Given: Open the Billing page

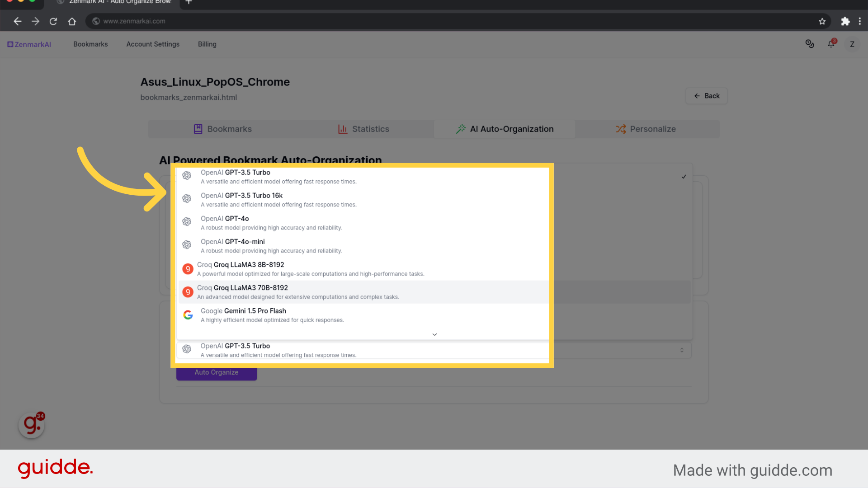Looking at the screenshot, I should (x=207, y=44).
